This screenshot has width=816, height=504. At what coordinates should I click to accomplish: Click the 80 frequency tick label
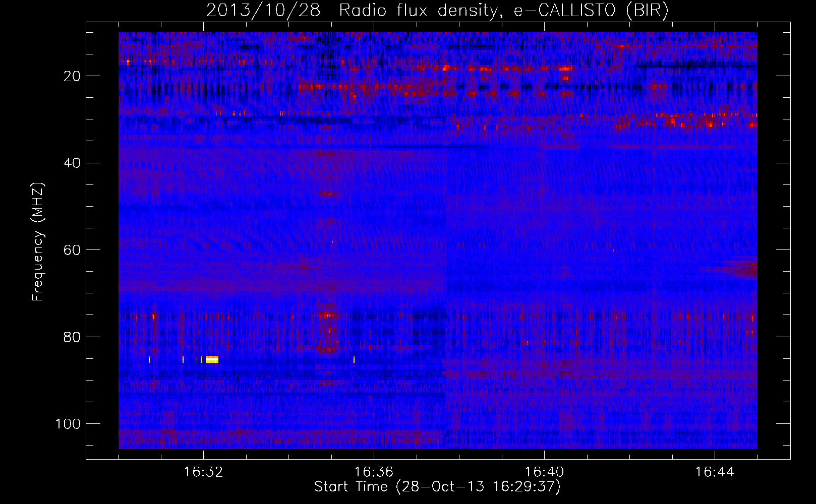[72, 337]
